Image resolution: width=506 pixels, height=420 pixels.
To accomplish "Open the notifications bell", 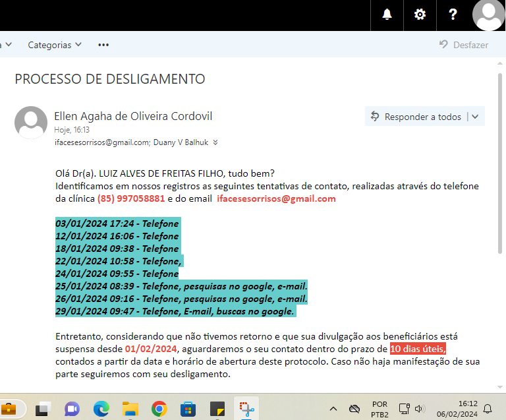I will 387,15.
